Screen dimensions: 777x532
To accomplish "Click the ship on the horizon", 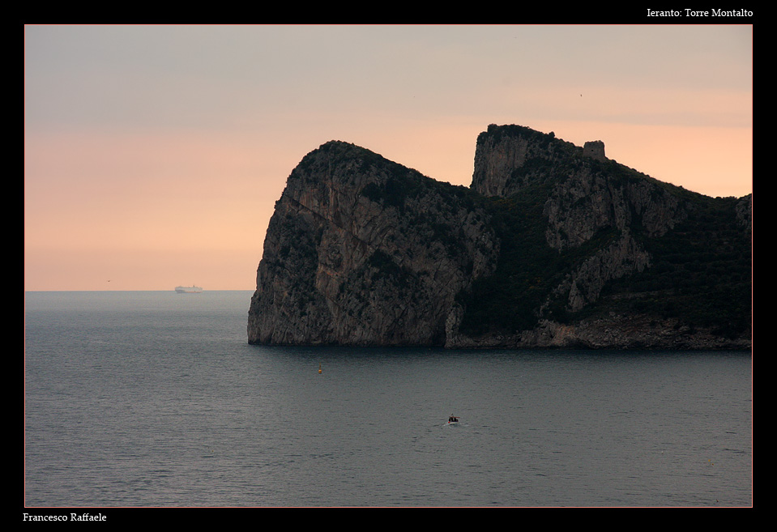I will 188,289.
